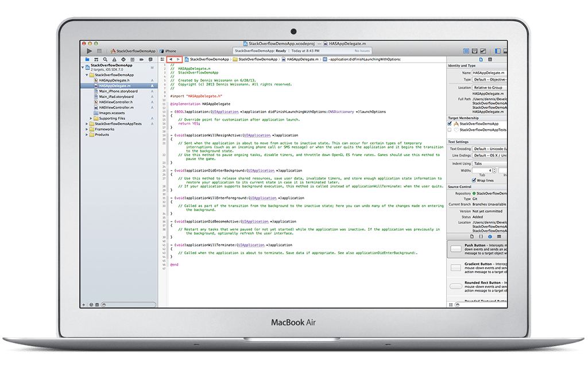Toggle the Wrap lines checkbox
588x365 pixels.
point(474,180)
